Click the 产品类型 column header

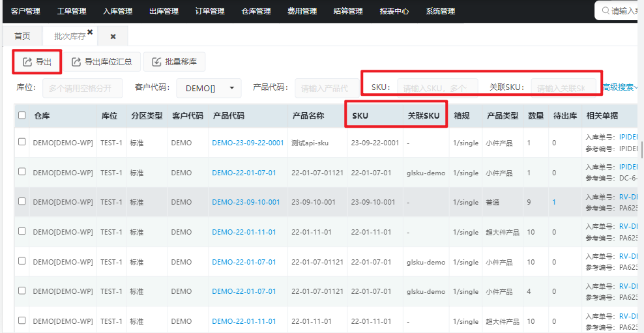(503, 116)
